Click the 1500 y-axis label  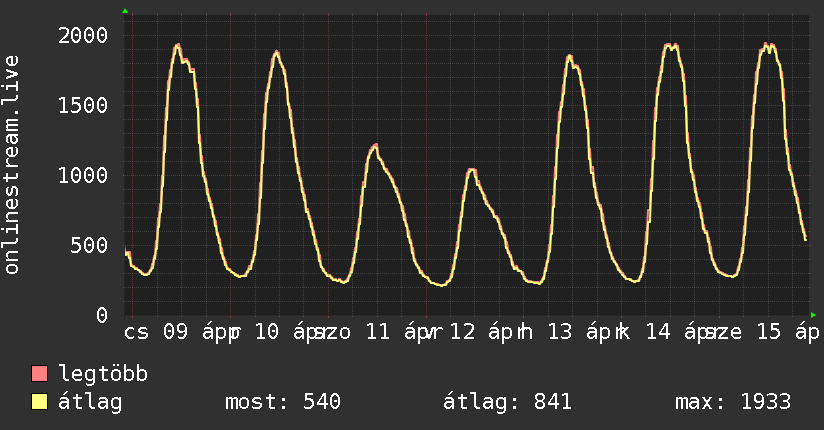pos(83,106)
